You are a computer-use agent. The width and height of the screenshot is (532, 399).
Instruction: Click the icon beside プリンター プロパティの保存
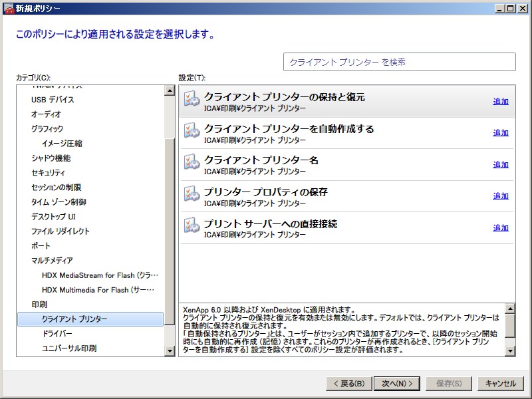[192, 194]
